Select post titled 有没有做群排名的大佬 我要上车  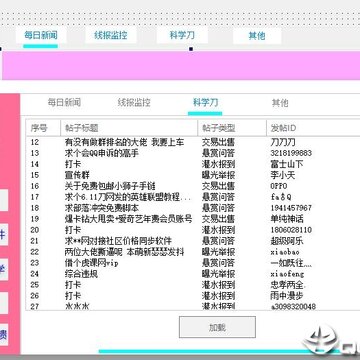[124, 142]
